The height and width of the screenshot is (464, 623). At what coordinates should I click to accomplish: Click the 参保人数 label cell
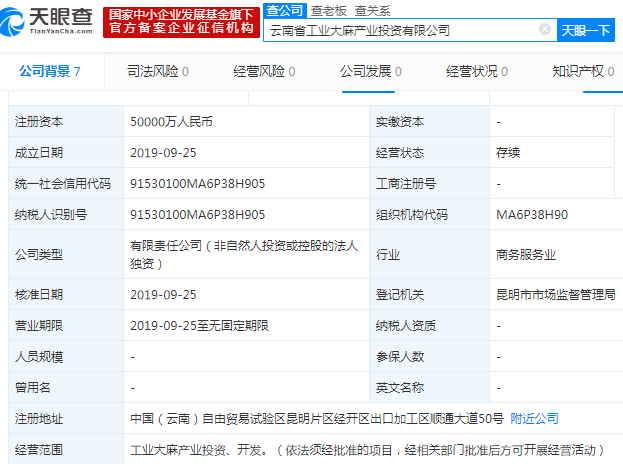[430, 357]
